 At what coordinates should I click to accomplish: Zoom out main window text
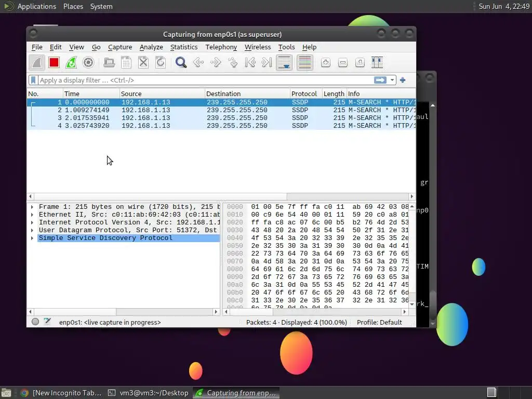[x=343, y=63]
